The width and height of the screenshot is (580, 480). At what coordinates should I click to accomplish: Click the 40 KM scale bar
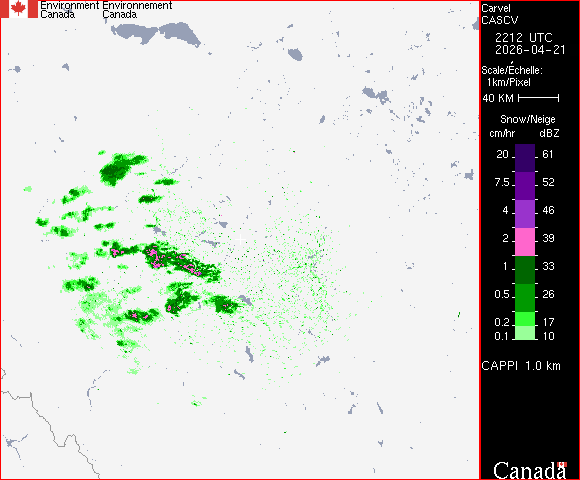539,98
